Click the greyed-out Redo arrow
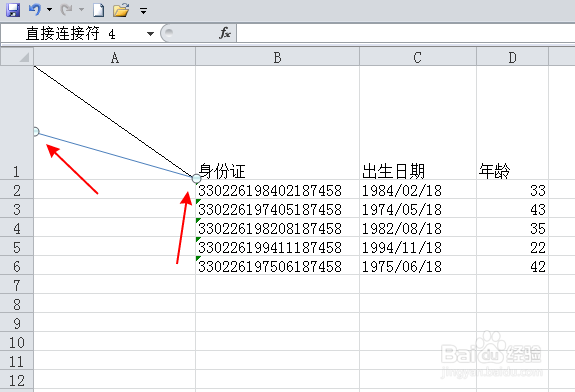The width and height of the screenshot is (575, 392). point(66,10)
